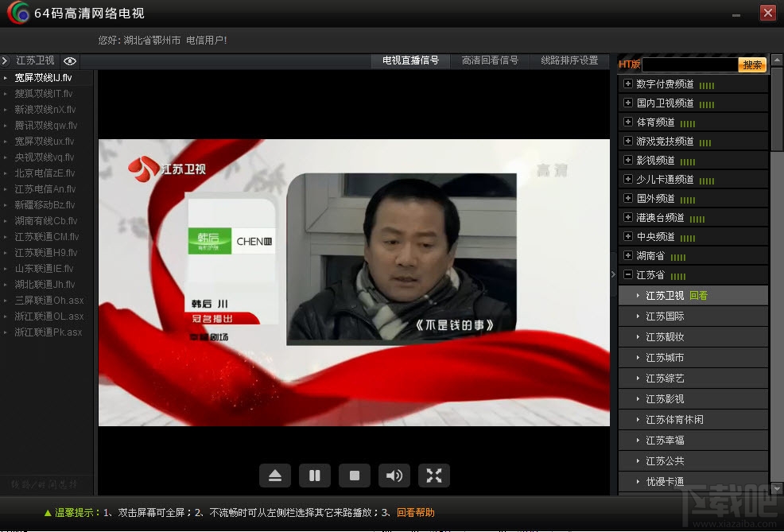Choose source 新浪双线nX.flv
784x532 pixels.
[45, 110]
